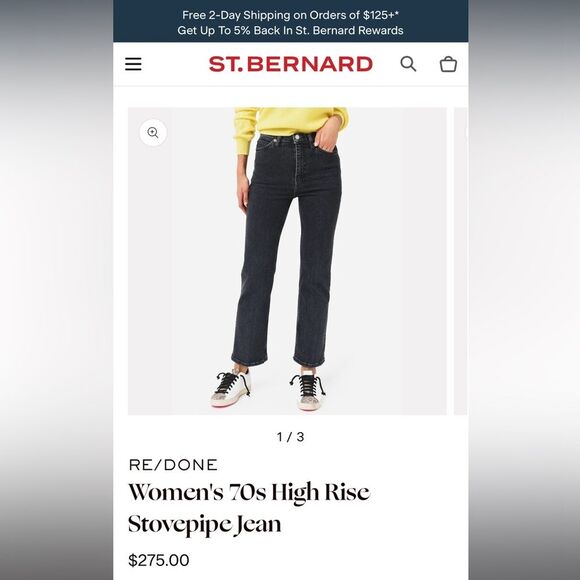Image resolution: width=580 pixels, height=580 pixels.
Task: Open the hamburger navigation menu
Action: point(133,64)
